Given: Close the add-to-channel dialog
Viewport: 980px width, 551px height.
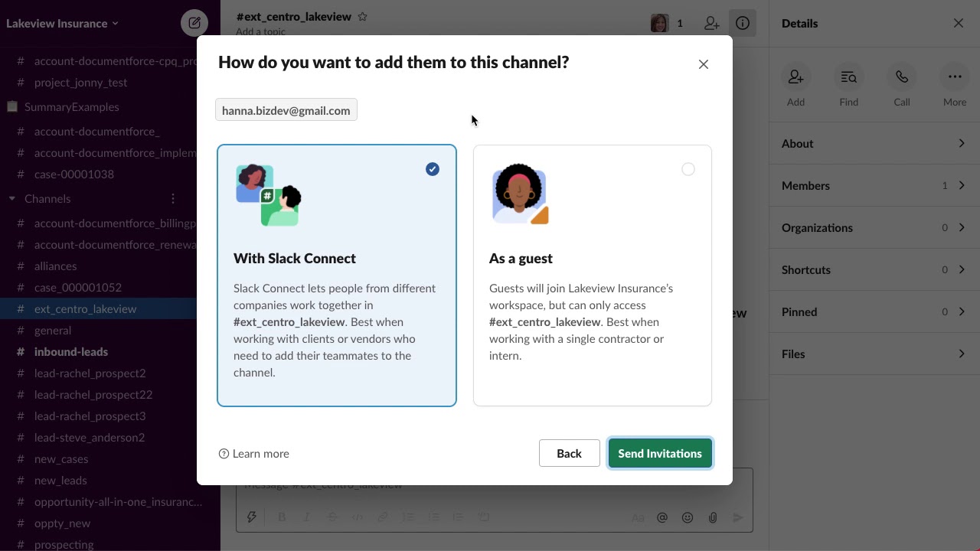Looking at the screenshot, I should click(x=704, y=64).
